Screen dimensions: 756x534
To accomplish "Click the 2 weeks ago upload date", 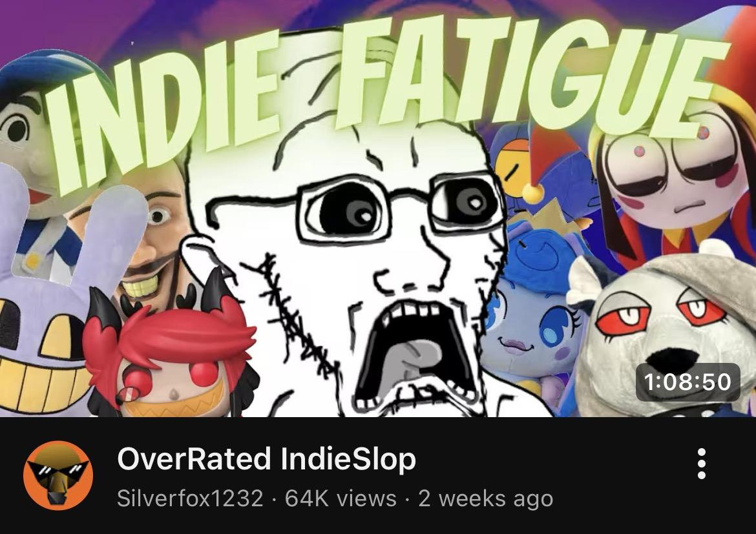I will [485, 498].
